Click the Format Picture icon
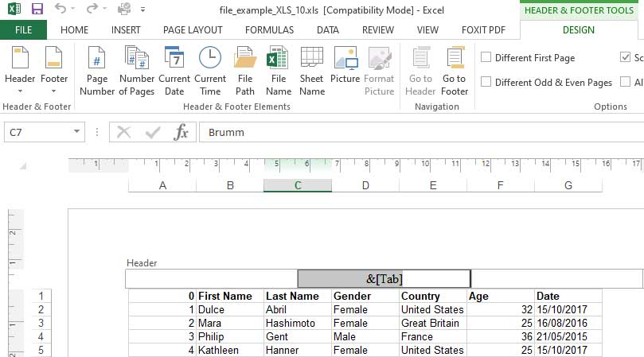 click(x=379, y=57)
